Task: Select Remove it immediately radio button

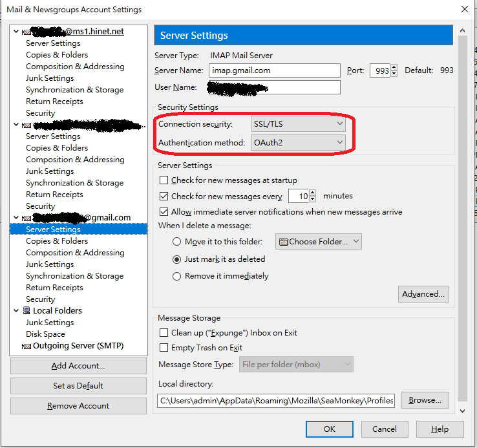Action: tap(176, 276)
